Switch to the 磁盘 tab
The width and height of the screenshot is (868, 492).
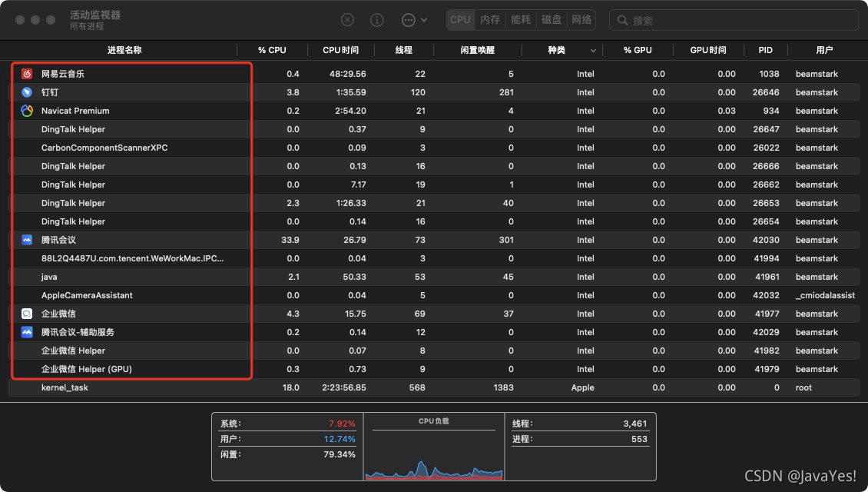pos(552,20)
